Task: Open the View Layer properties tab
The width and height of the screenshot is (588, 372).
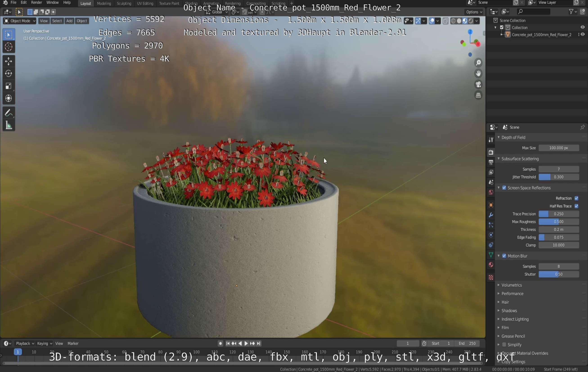Action: [491, 172]
